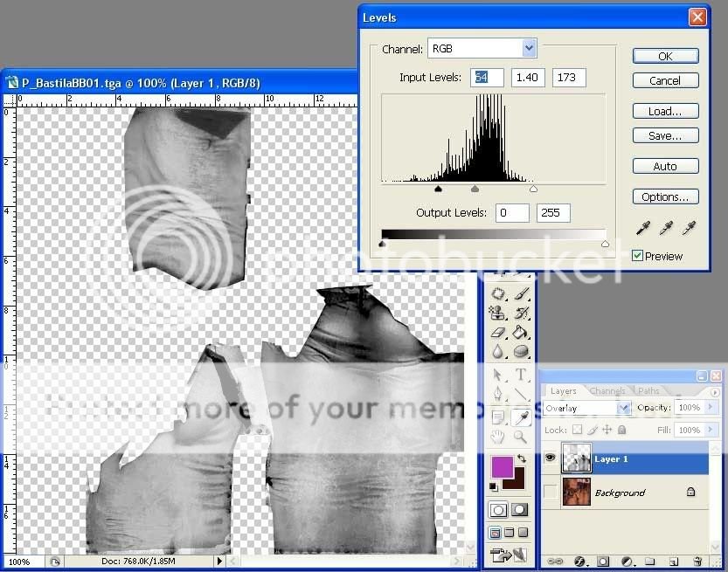The height and width of the screenshot is (572, 728).
Task: Switch to Full Screen Mode
Action: 523,533
